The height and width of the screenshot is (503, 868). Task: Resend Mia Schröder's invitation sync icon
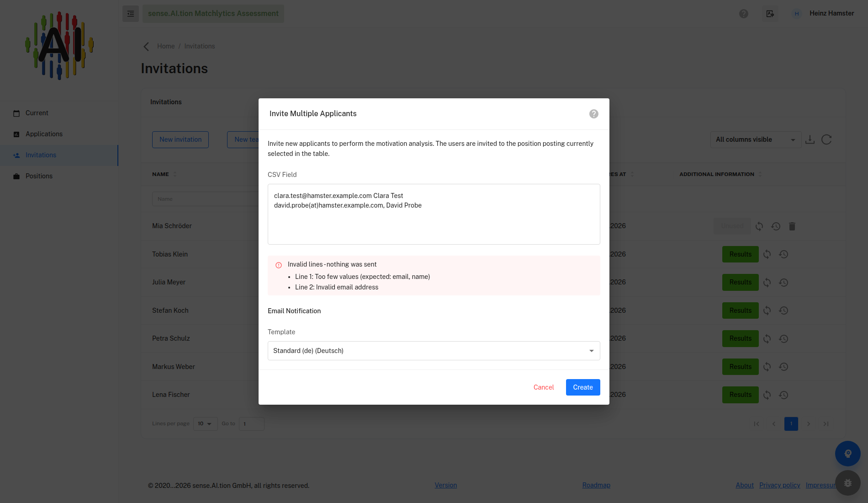(759, 226)
